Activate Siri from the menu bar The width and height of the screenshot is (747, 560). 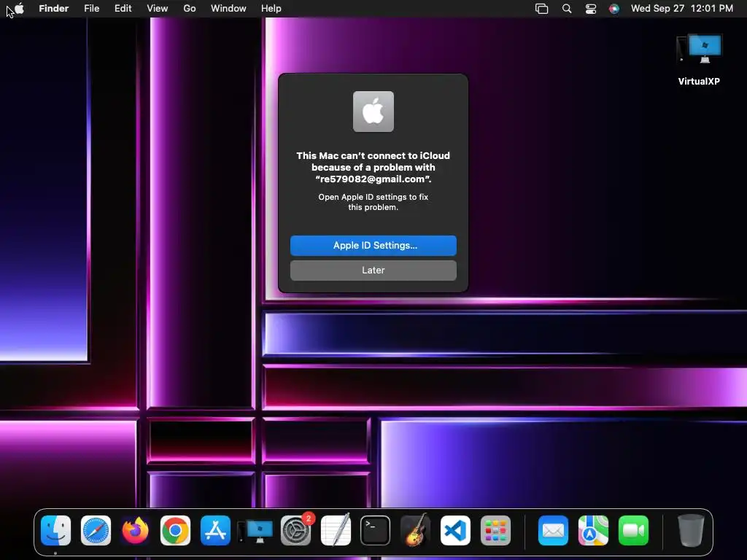(614, 9)
